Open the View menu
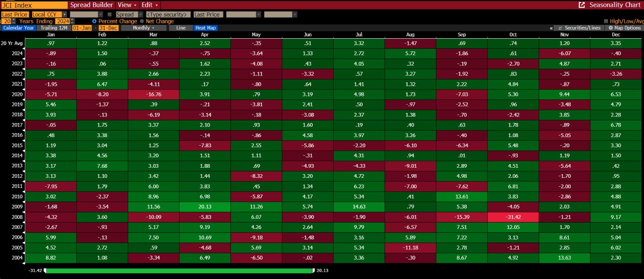This screenshot has width=644, height=279. click(127, 5)
